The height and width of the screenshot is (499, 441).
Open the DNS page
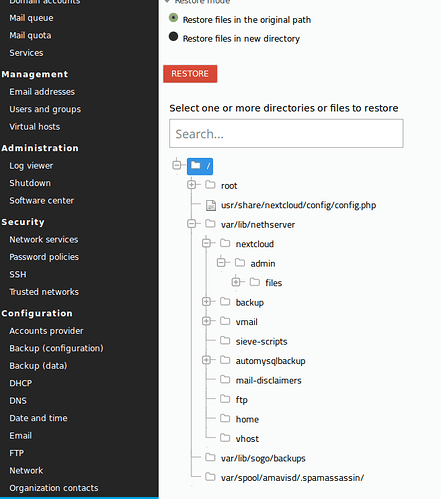click(18, 400)
